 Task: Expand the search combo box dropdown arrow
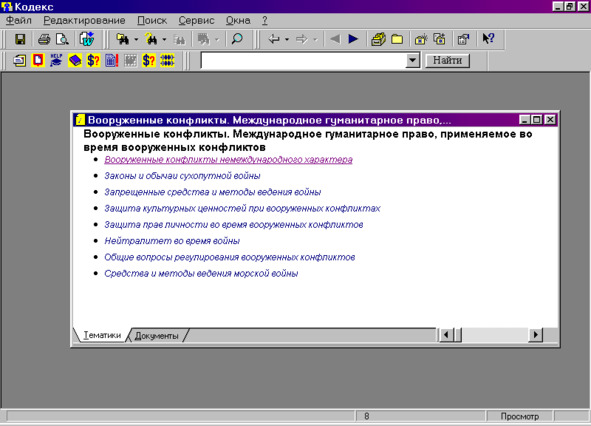point(413,60)
